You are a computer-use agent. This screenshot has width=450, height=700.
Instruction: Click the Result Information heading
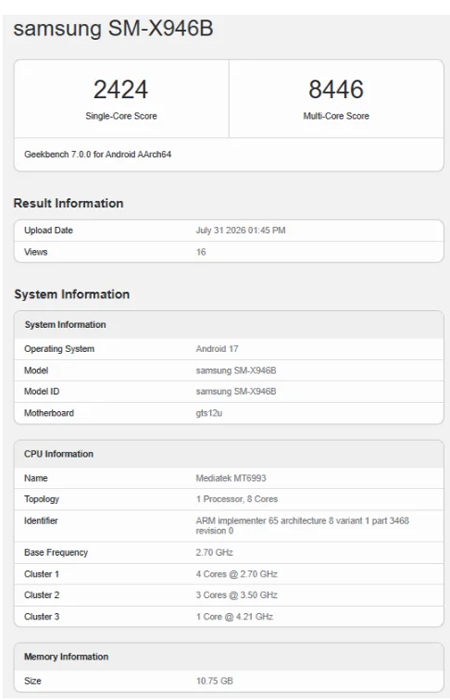click(x=68, y=203)
